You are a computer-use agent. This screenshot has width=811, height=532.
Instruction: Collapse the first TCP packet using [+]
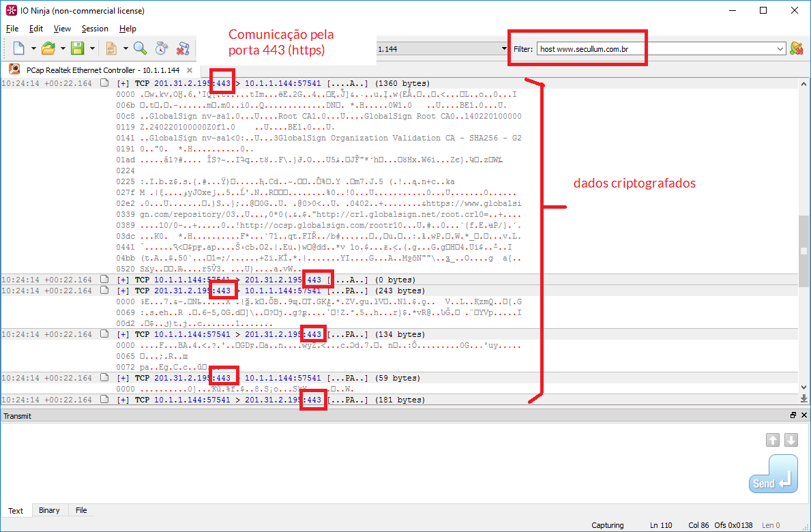point(123,83)
